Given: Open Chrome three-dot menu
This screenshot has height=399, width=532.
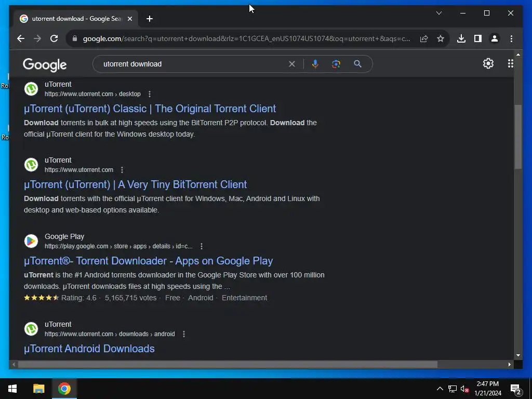Looking at the screenshot, I should coord(511,38).
